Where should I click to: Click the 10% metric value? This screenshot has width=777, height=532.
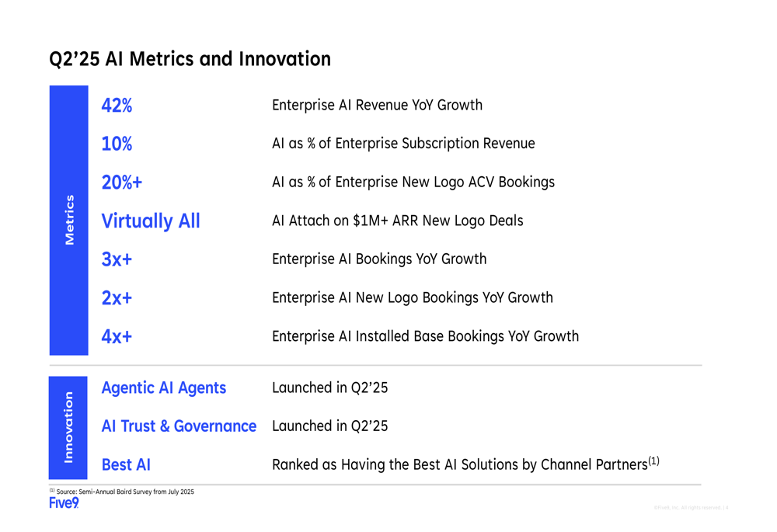(x=117, y=144)
